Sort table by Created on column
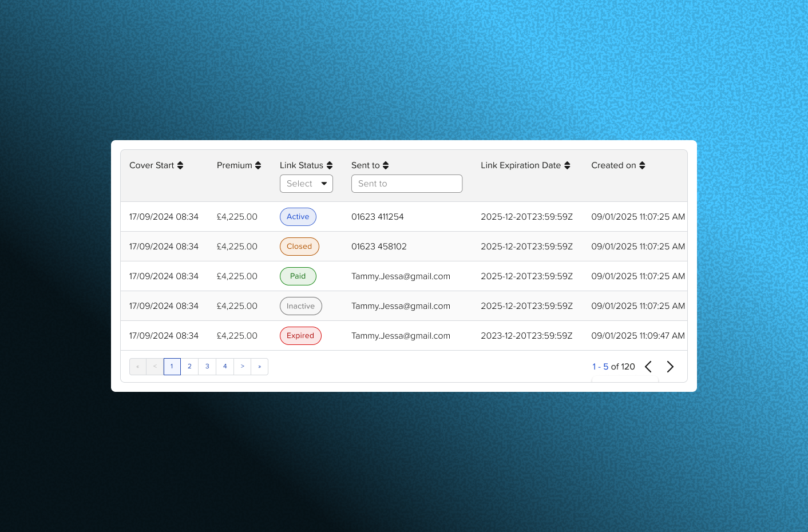 [x=642, y=165]
